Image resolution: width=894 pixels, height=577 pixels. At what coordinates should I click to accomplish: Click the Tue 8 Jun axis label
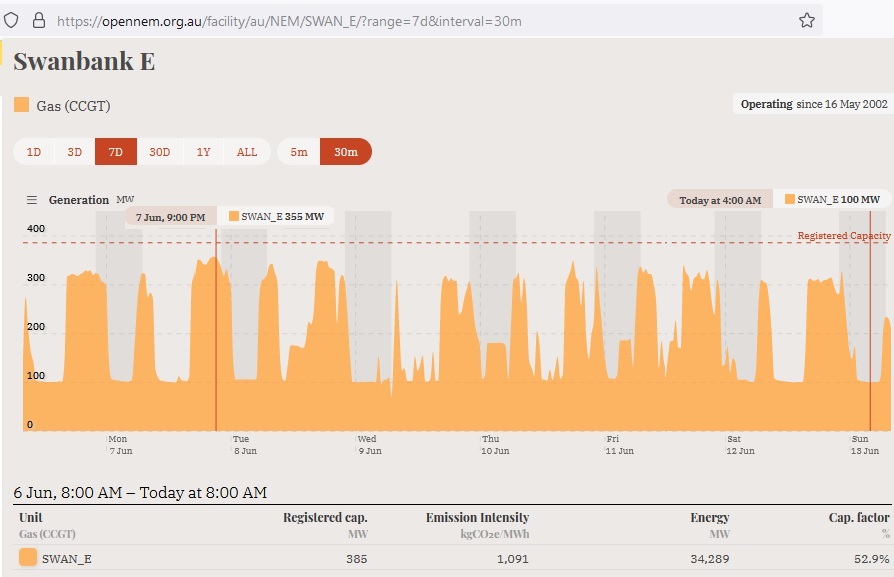pyautogui.click(x=245, y=445)
